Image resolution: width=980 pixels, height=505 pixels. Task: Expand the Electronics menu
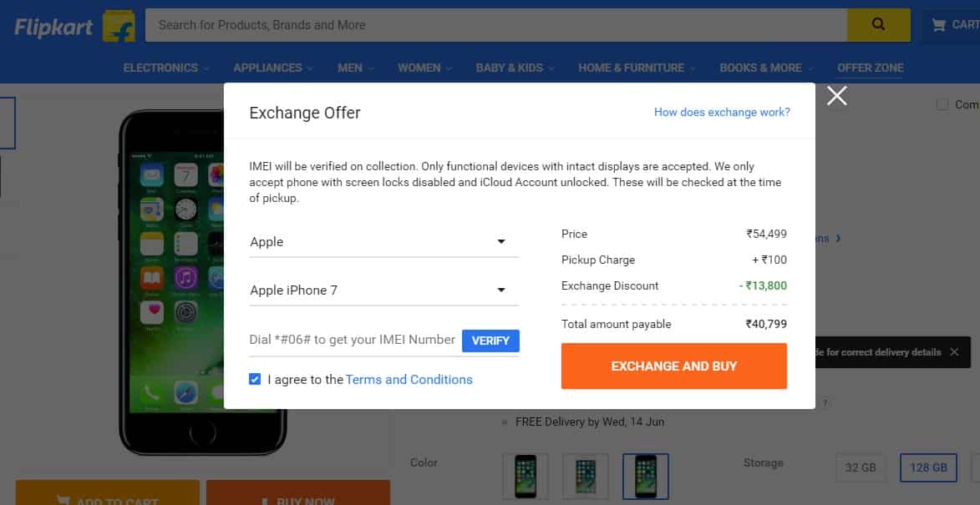(166, 68)
